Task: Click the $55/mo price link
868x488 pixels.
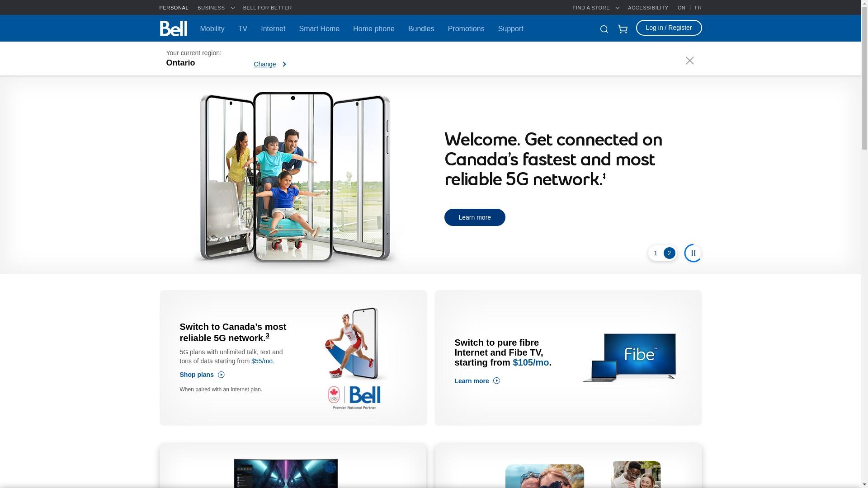Action: [263, 361]
